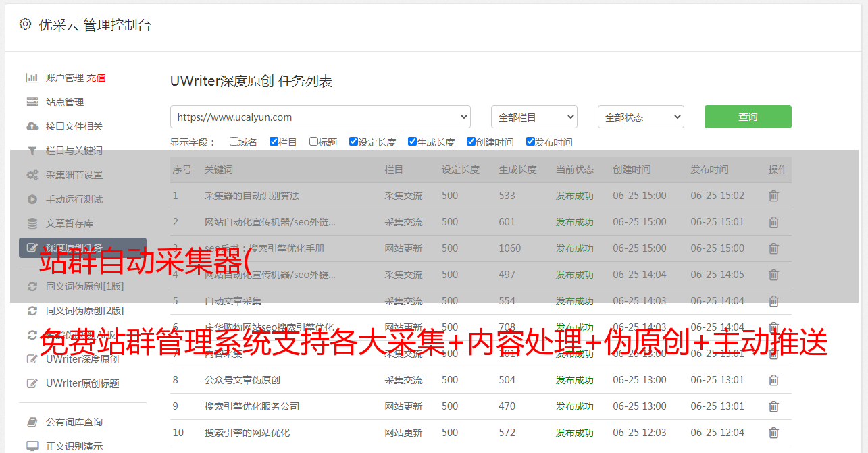
Task: Delete the 采集器的自动识别算法 task via trash icon
Action: pos(773,196)
